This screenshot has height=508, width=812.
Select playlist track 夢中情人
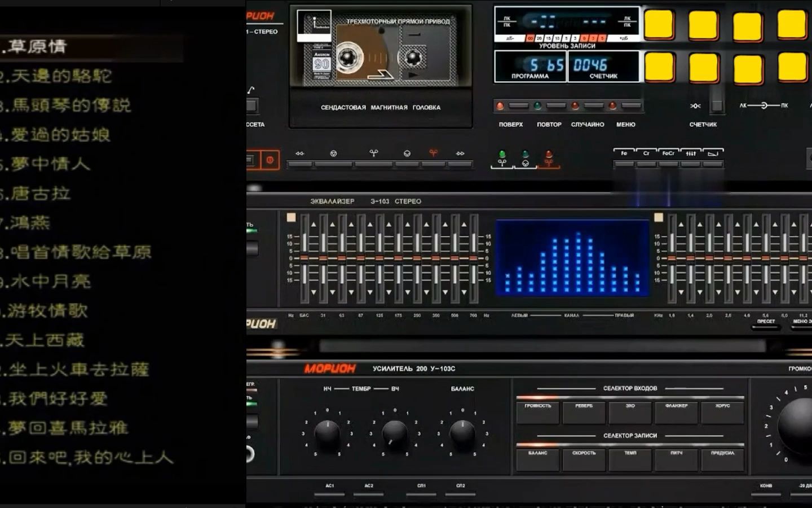(x=50, y=164)
